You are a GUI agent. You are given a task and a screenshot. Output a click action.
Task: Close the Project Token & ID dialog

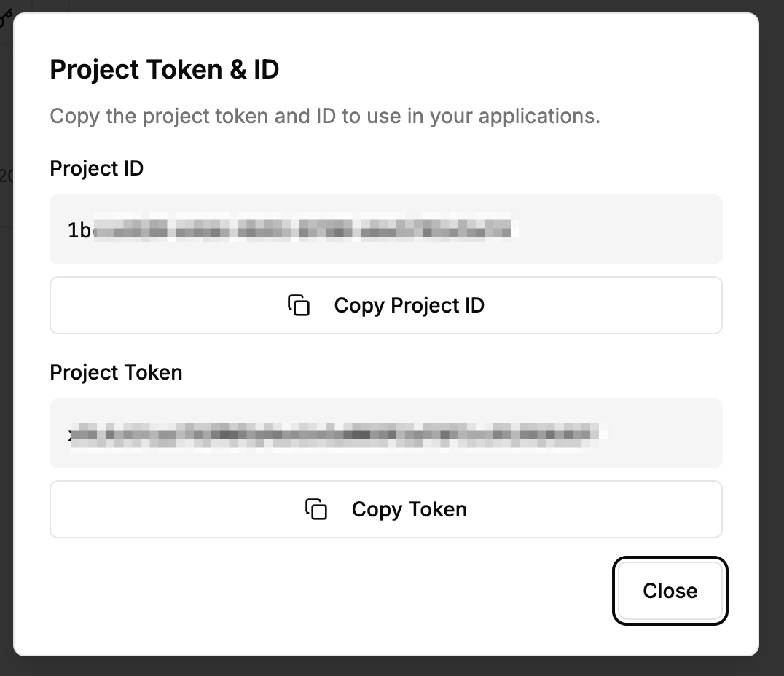pos(669,591)
